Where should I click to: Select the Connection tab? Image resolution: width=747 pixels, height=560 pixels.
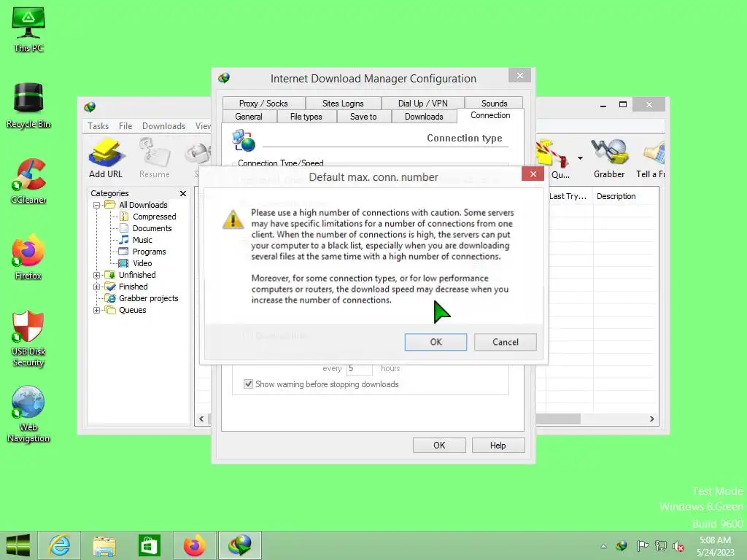[x=490, y=116]
